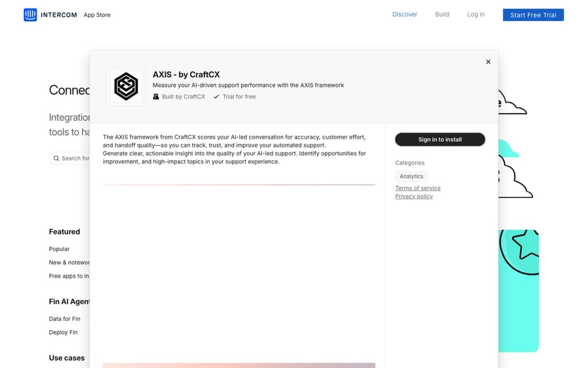Click the search magnifier icon

(x=56, y=158)
